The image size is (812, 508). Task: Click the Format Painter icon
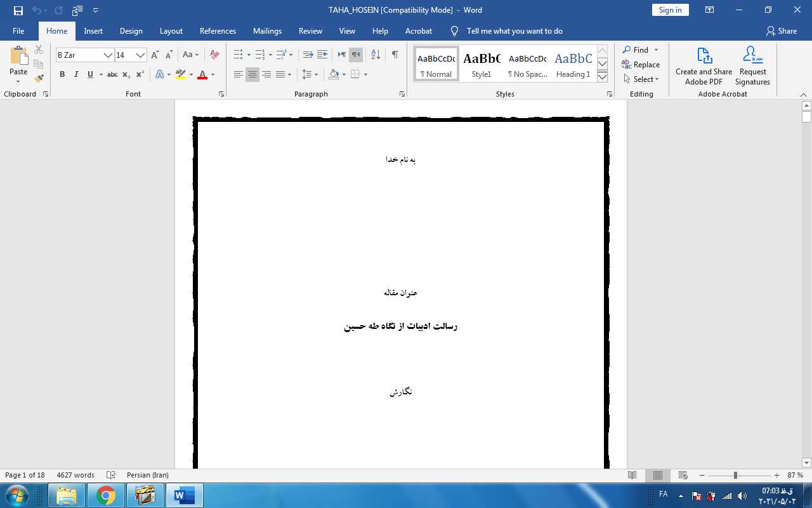coord(39,79)
